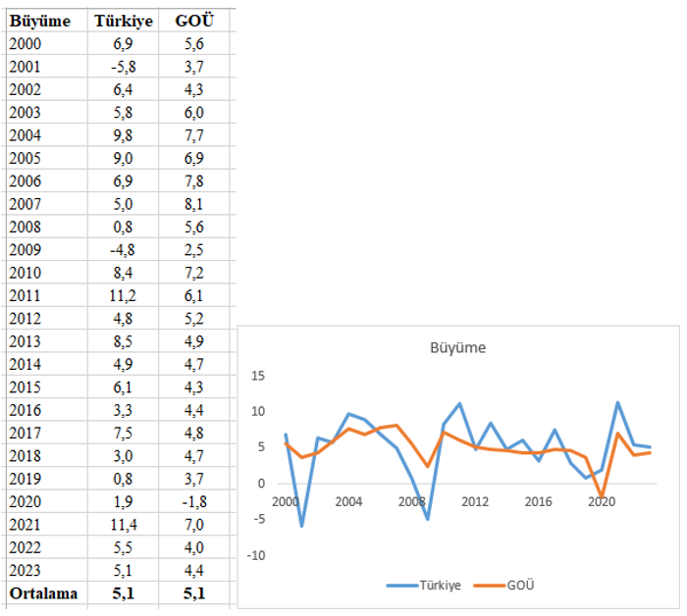
Task: Select the blue Türkiye legend line swatch
Action: click(x=403, y=585)
